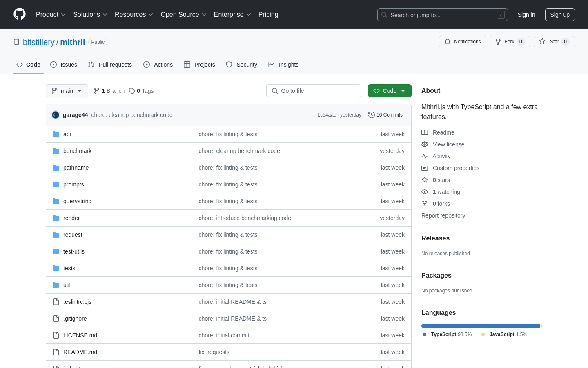
Task: Open the mithril repository name link
Action: point(73,42)
